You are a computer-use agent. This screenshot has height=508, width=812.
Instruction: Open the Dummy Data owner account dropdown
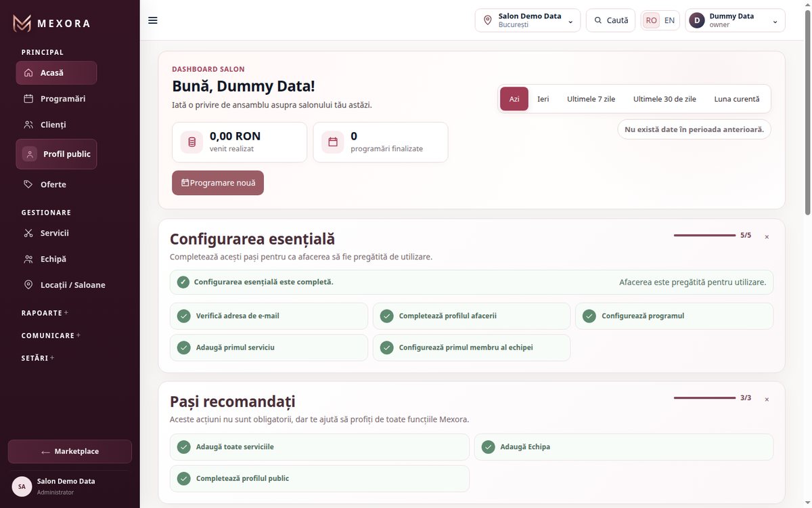735,20
